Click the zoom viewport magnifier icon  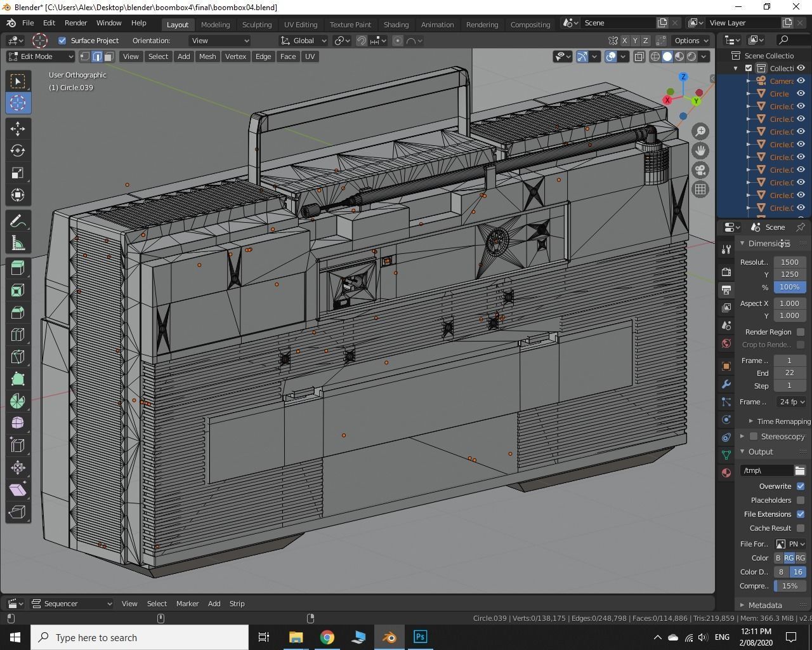pyautogui.click(x=700, y=131)
